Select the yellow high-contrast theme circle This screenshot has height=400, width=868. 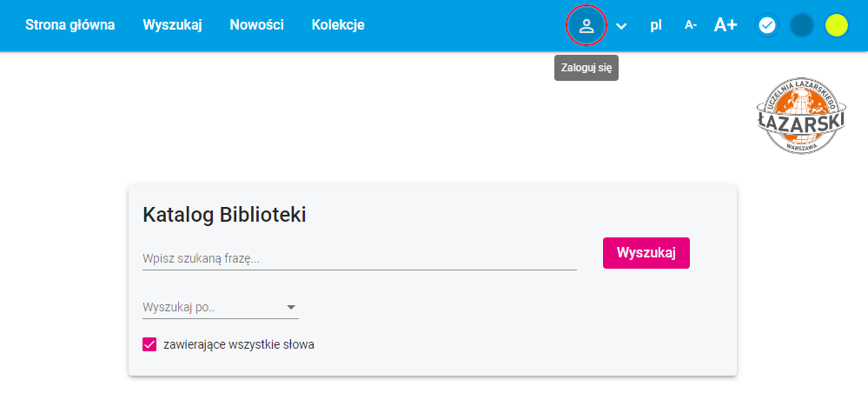tap(837, 25)
